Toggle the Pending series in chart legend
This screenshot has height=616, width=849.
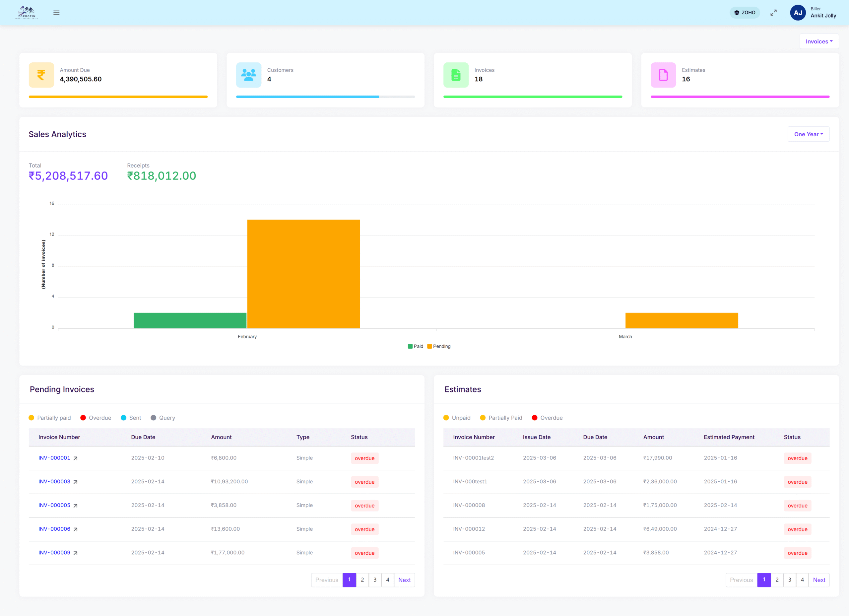click(x=439, y=346)
